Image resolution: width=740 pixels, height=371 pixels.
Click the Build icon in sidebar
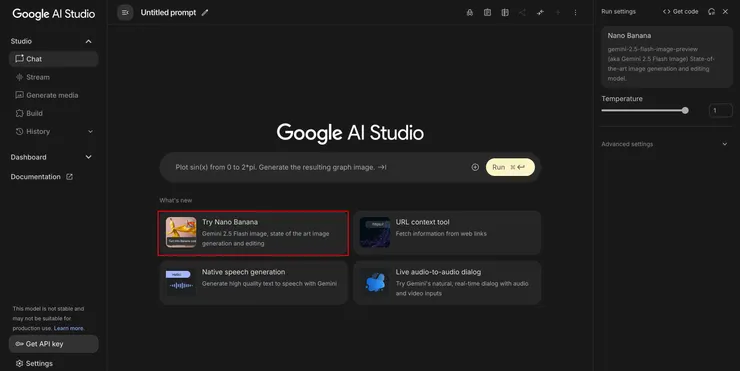pos(19,113)
